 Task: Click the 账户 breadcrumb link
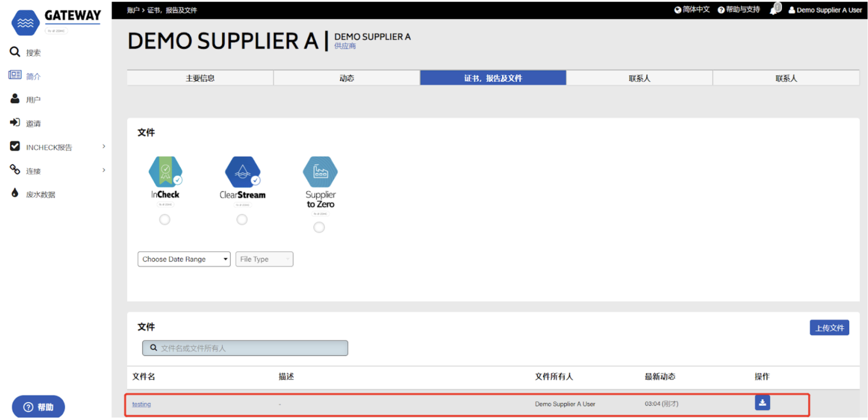pos(133,10)
